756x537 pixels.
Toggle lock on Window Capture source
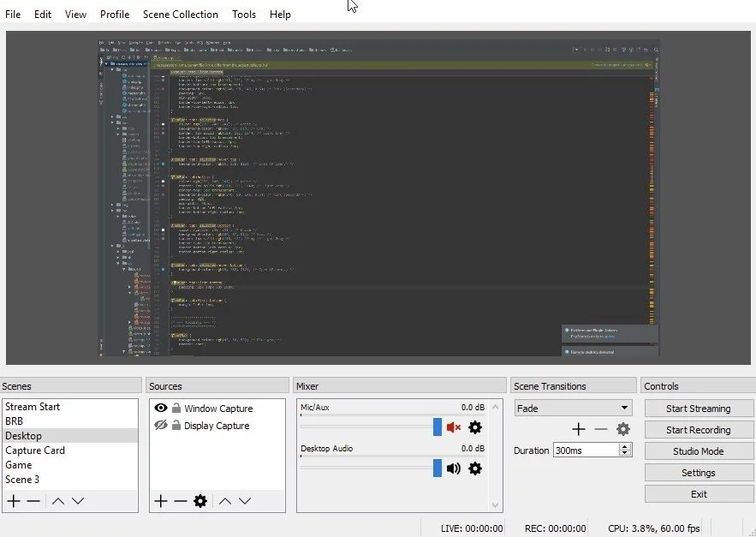[176, 409]
